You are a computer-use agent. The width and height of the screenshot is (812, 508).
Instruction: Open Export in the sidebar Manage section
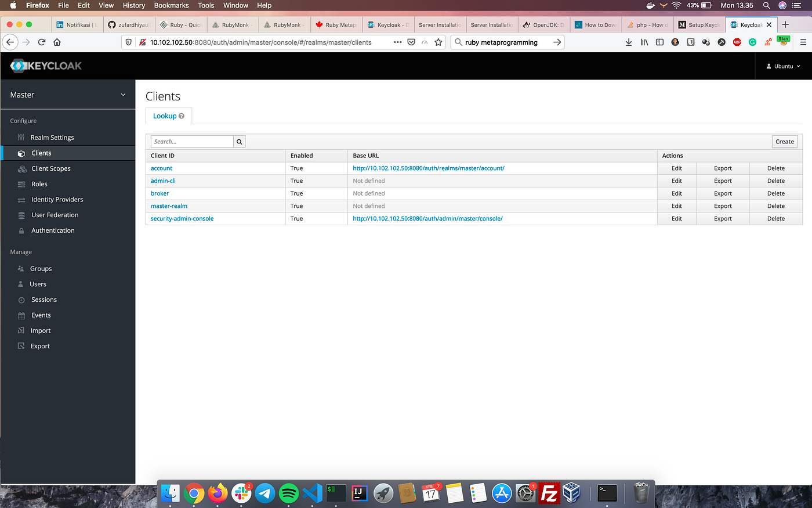[40, 346]
